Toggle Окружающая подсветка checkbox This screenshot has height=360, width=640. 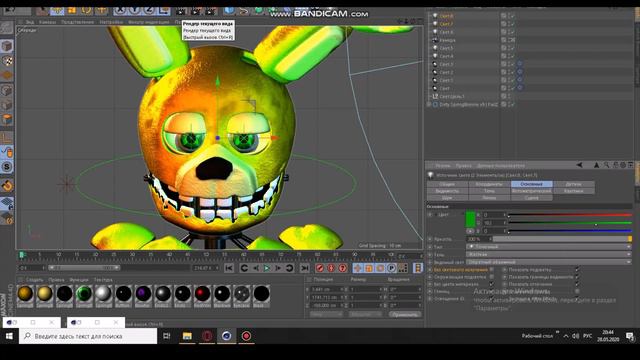(491, 277)
